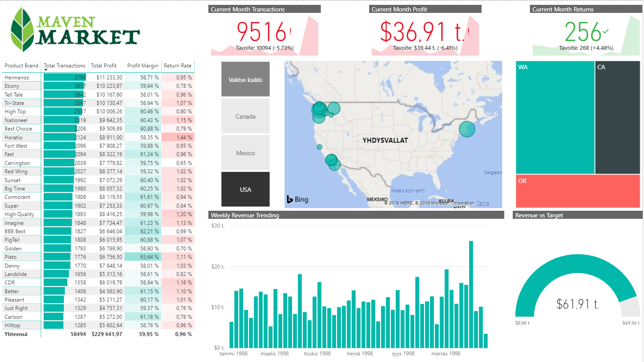Image resolution: width=644 pixels, height=362 pixels.
Task: Sort by Product Brand column header
Action: (21, 66)
